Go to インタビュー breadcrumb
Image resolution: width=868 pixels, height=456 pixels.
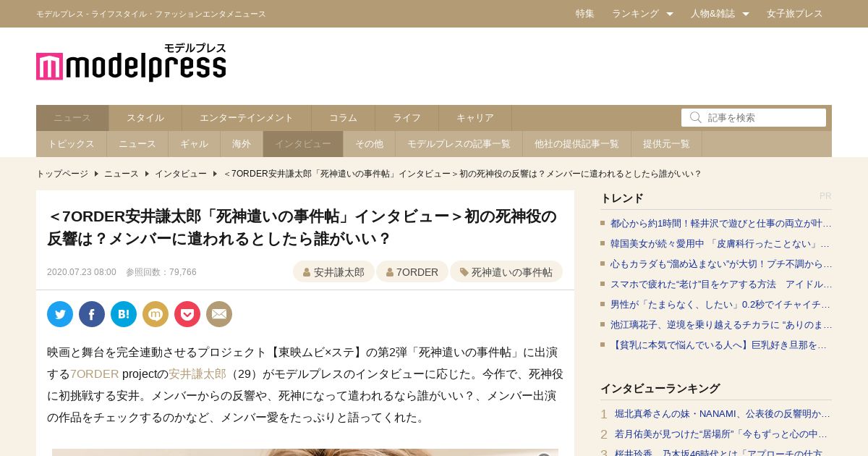point(181,174)
